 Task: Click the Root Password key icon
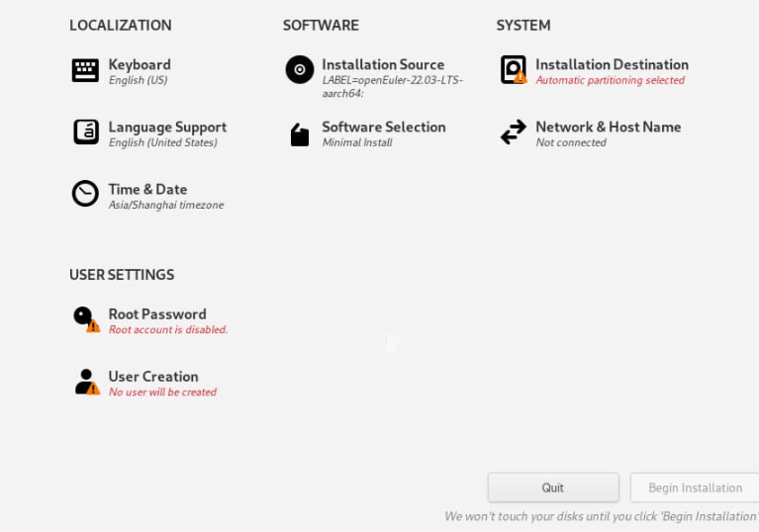pyautogui.click(x=86, y=319)
